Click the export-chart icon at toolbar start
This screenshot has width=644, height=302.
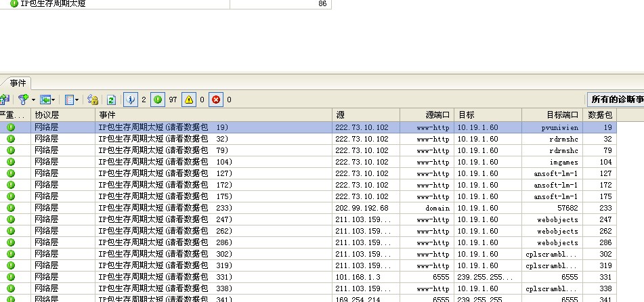point(4,100)
